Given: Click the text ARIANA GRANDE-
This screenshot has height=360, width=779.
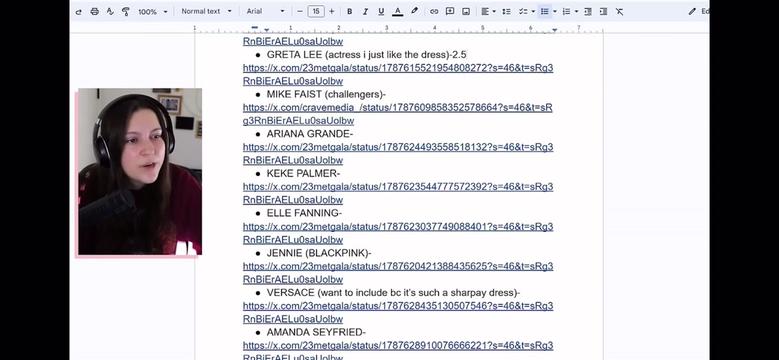Looking at the screenshot, I should pyautogui.click(x=310, y=134).
